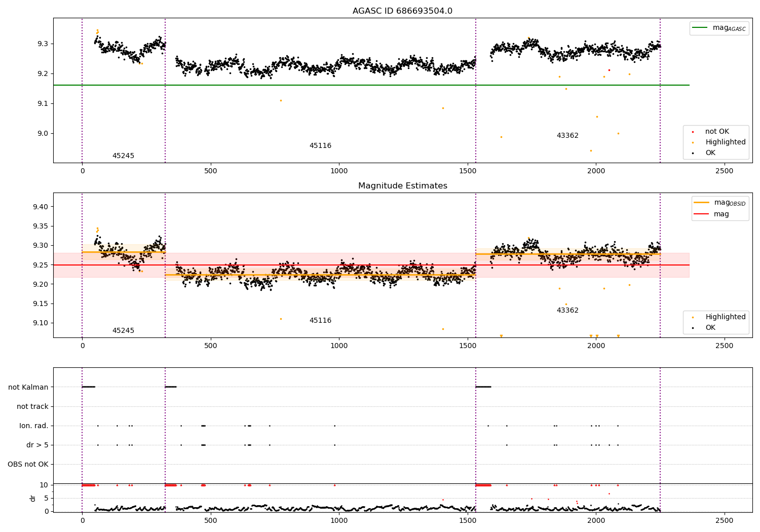This screenshot has height=532, width=760.
Task: Click the 'Ion. rad.' row label
Action: coord(34,426)
